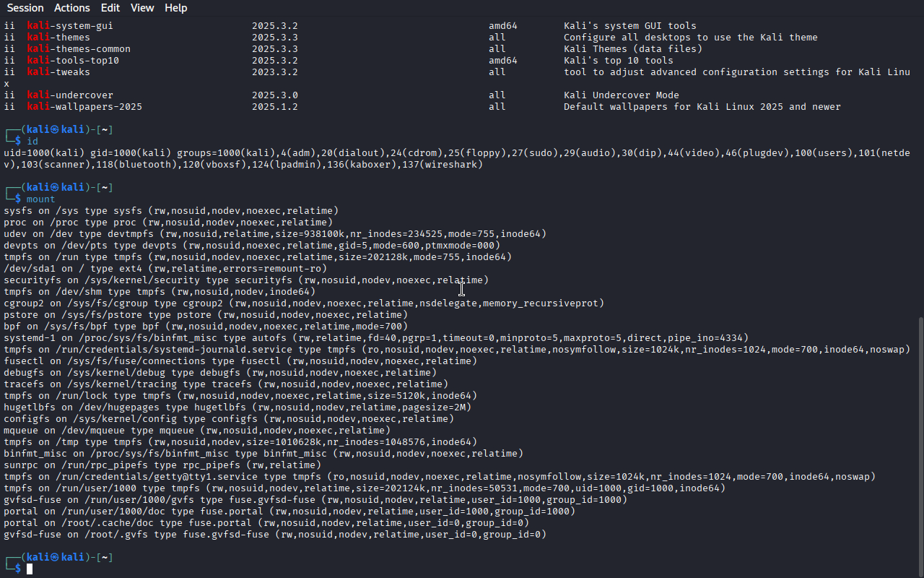Click the 'hugetlbfs on /dev/hugepages' line
Viewport: 924px width, 578px height.
pyautogui.click(x=237, y=407)
